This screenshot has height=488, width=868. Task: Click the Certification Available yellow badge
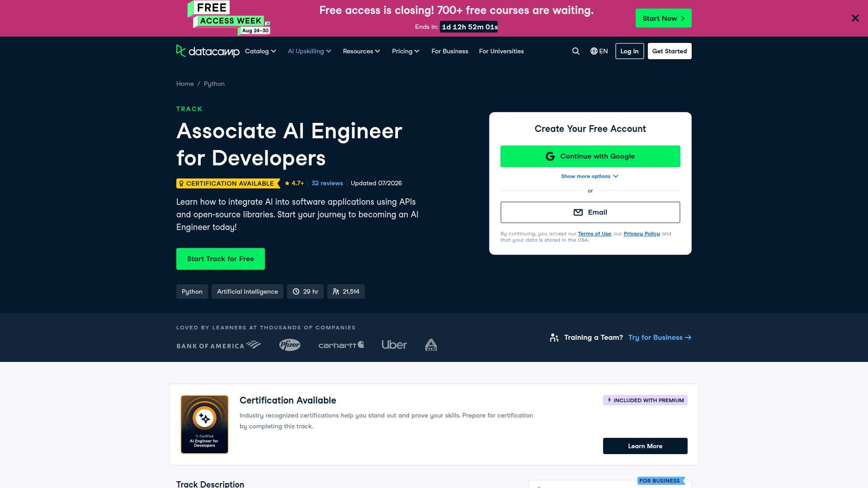point(228,183)
